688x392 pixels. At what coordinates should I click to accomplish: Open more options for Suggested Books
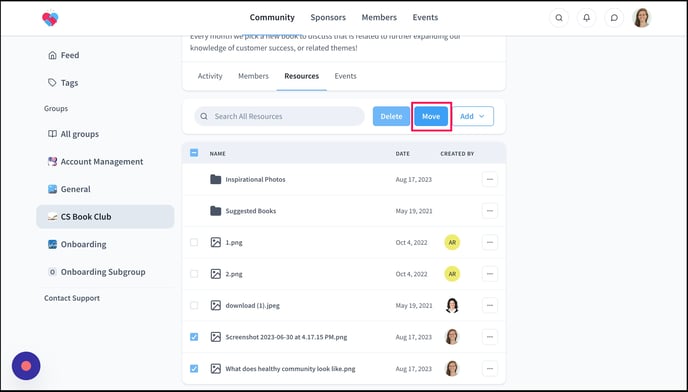(490, 211)
